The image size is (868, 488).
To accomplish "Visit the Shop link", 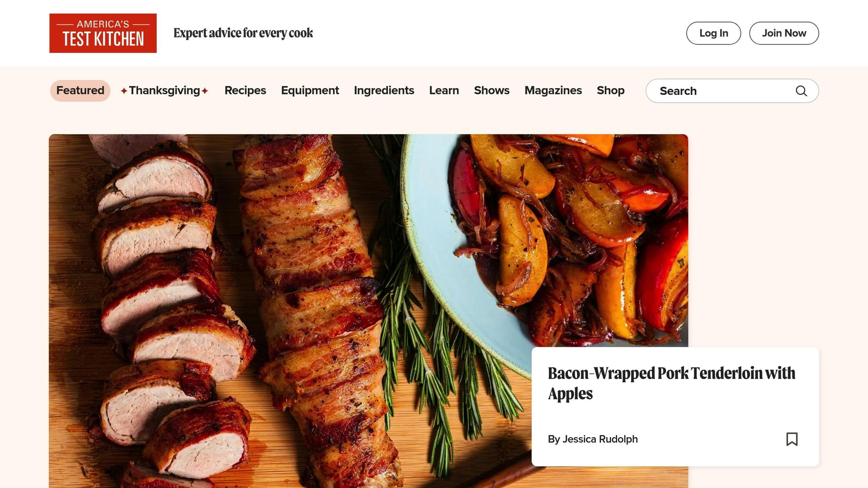I will click(x=610, y=91).
